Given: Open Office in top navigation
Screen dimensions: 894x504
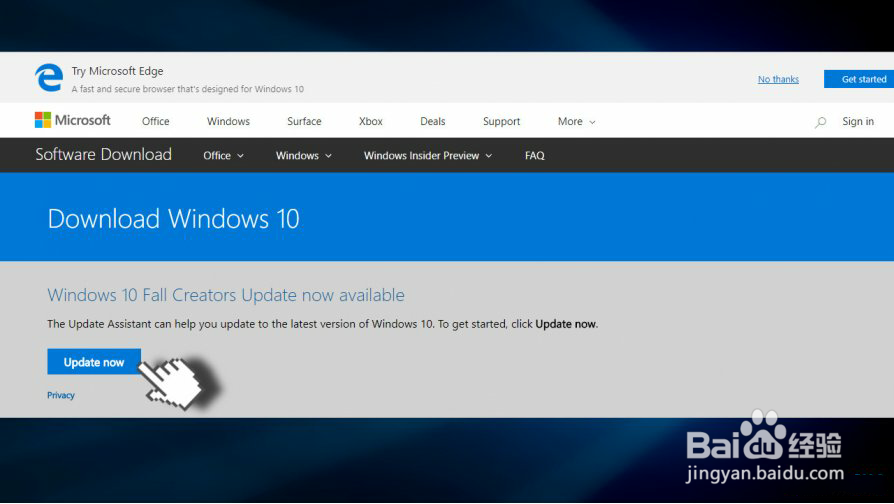Looking at the screenshot, I should pos(156,121).
